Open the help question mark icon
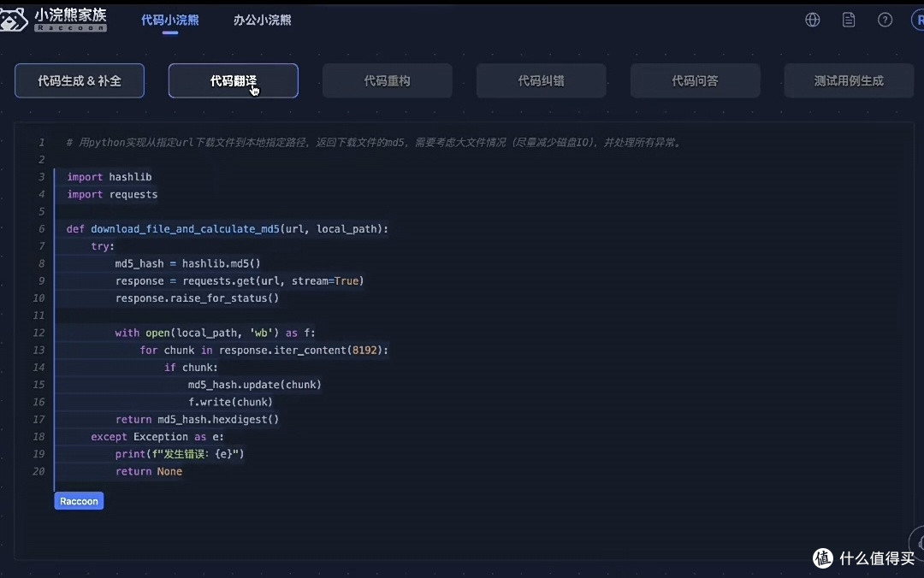 coord(885,20)
